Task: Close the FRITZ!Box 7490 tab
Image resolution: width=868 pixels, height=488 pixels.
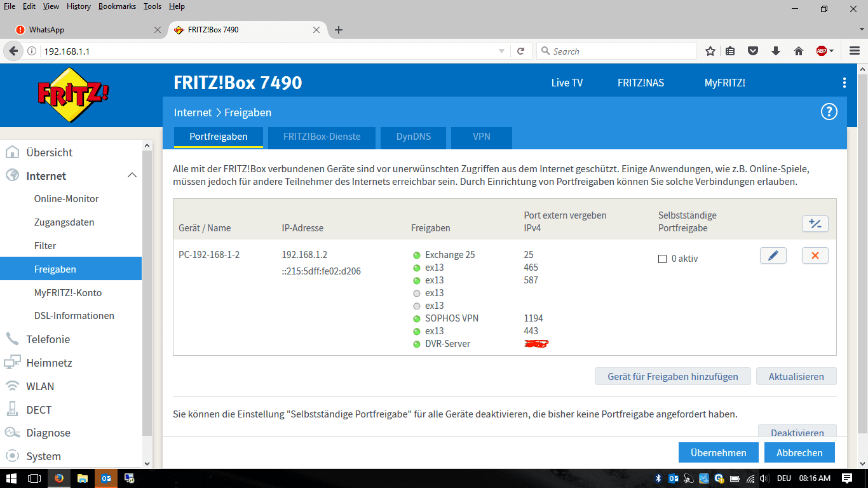Action: pyautogui.click(x=316, y=30)
